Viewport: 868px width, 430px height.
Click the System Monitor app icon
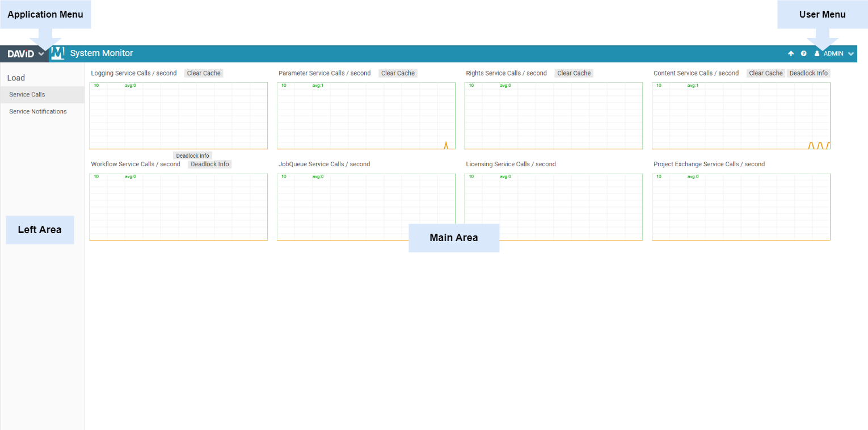pos(57,53)
